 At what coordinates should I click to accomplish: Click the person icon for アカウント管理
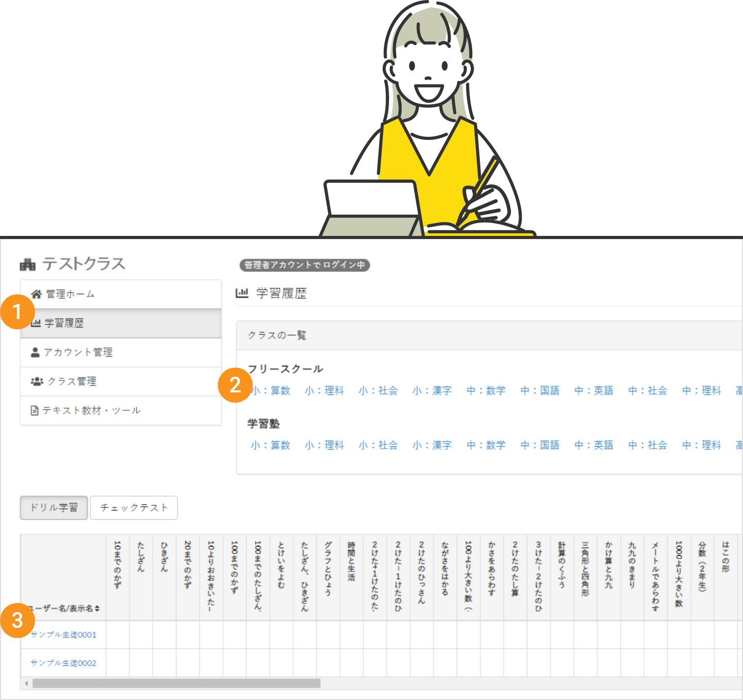35,352
